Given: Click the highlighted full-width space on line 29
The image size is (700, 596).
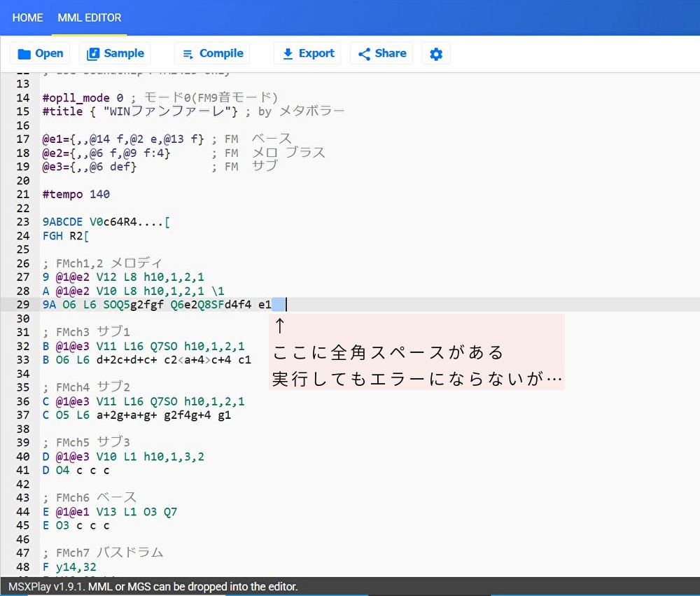Looking at the screenshot, I should pyautogui.click(x=278, y=305).
